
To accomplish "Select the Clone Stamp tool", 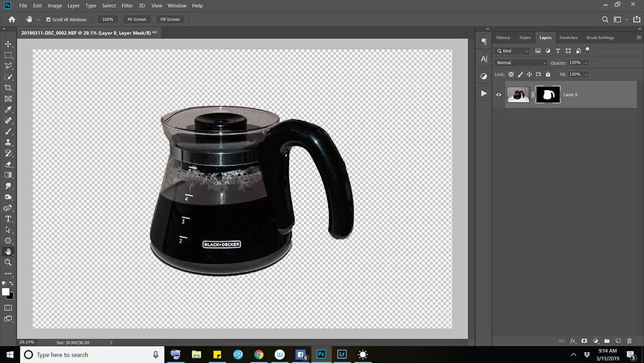I will click(8, 142).
